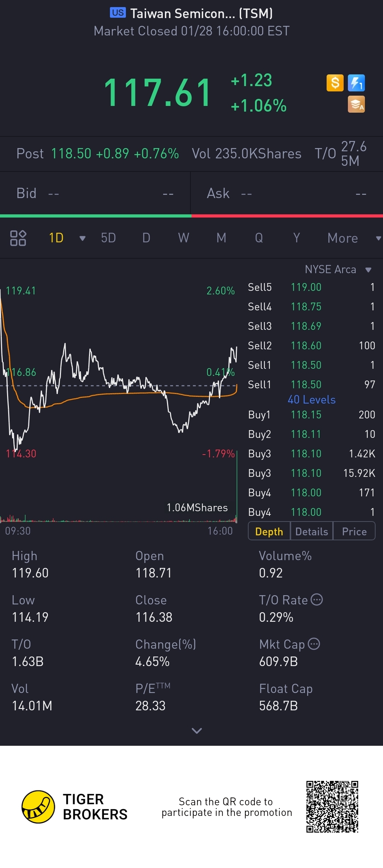Switch to the M monthly chart tab
383x868 pixels.
pyautogui.click(x=221, y=238)
